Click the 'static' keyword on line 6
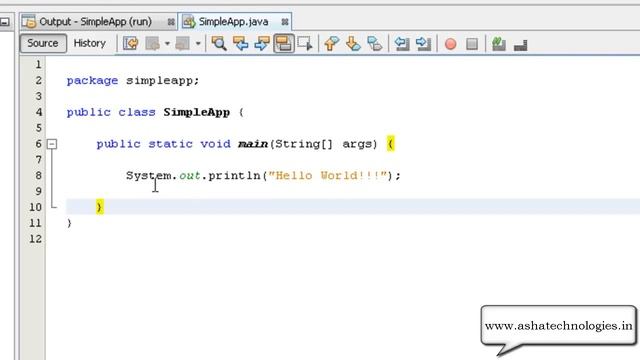Screen dimensions: 640x360 click(170, 144)
